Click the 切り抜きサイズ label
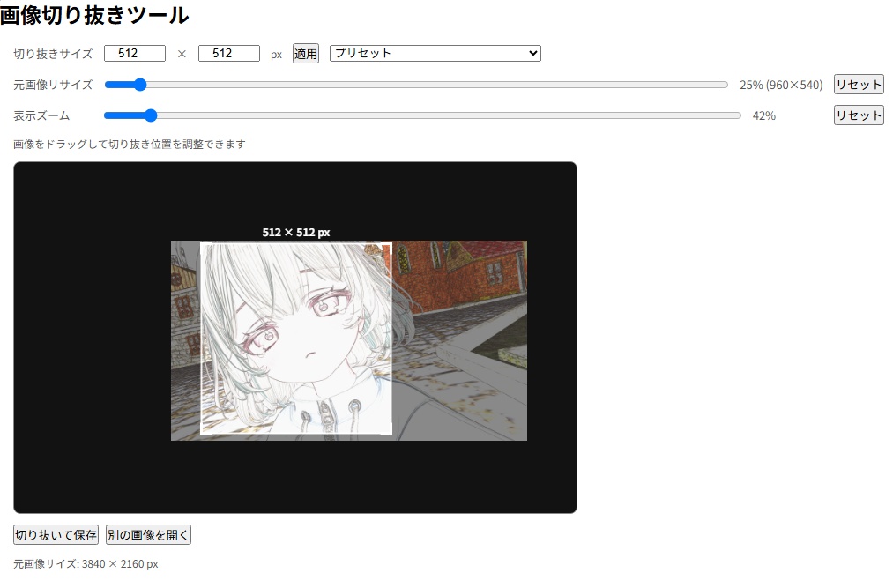 [53, 54]
